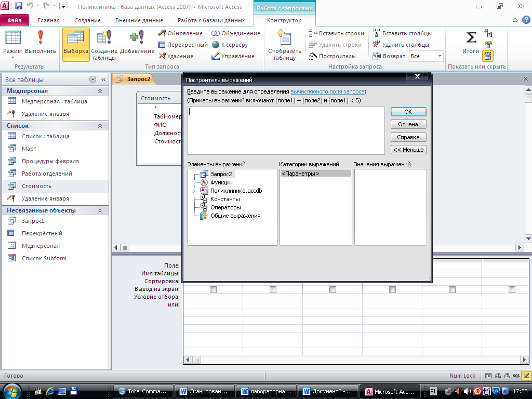Collapse the navigation pane with the double chevron

coord(103,79)
